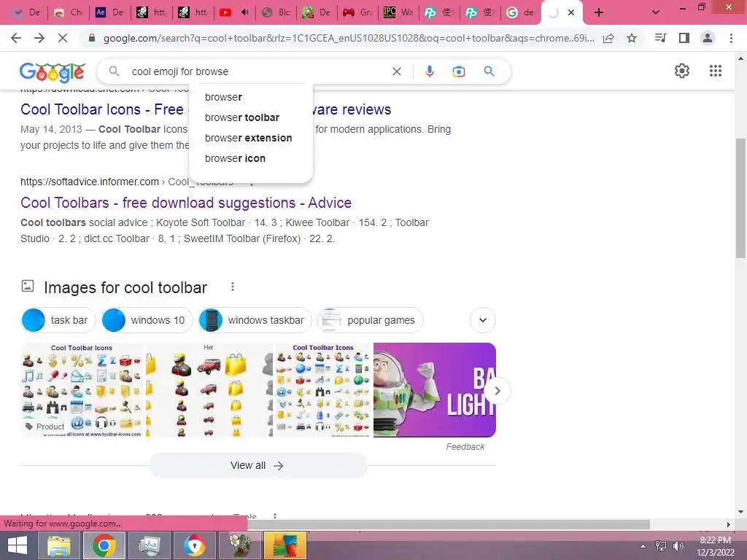747x560 pixels.
Task: Open Chrome side panel
Action: [x=684, y=38]
